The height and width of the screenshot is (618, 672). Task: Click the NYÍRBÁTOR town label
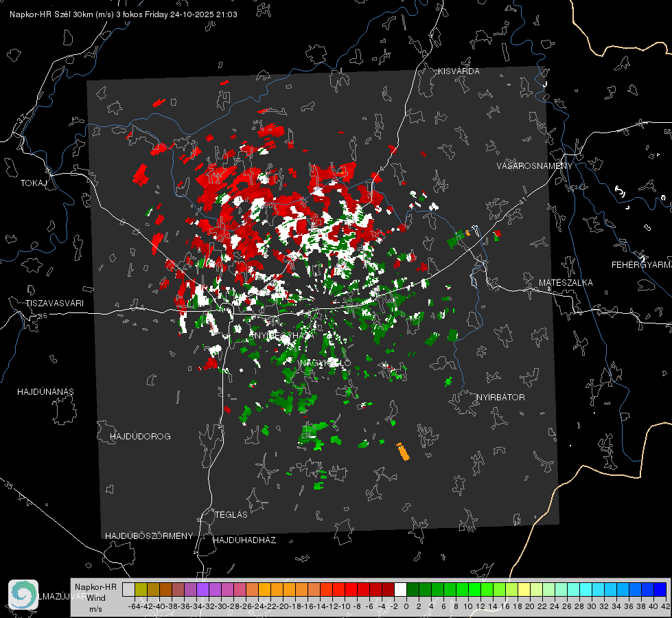pos(500,398)
